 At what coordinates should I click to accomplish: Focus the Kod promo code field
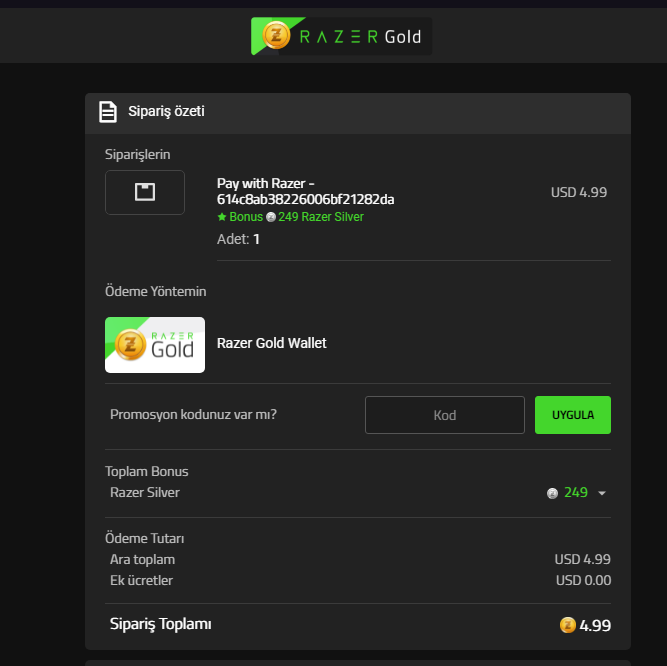[445, 415]
